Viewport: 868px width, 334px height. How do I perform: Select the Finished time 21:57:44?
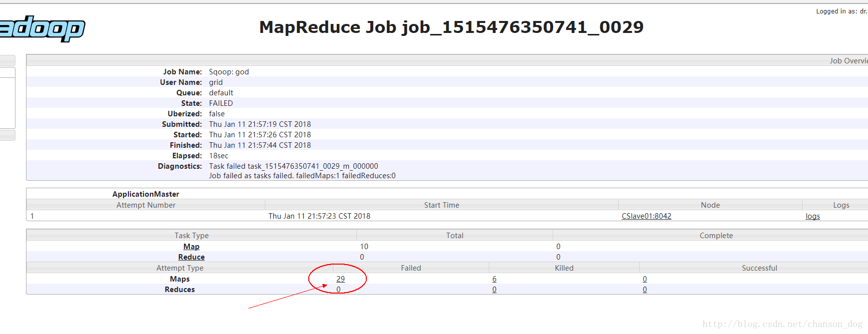(x=260, y=145)
